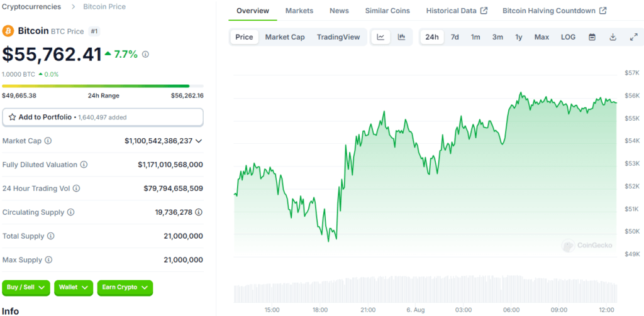Screen dimensions: 644x316
Task: Expand the Market Cap value chevron
Action: click(199, 141)
